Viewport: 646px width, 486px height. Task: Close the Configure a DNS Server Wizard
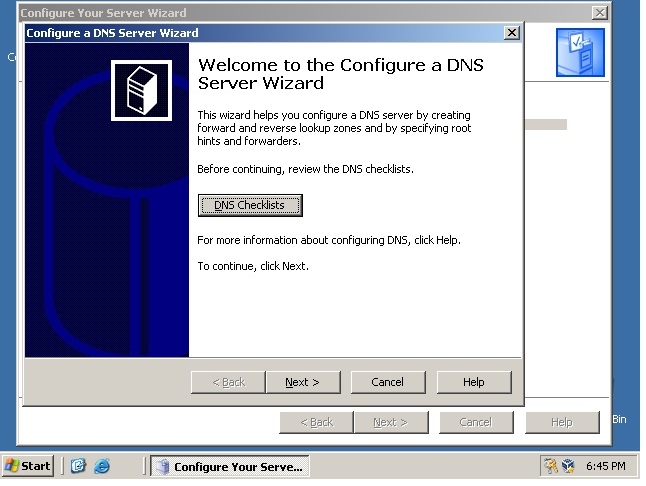pyautogui.click(x=511, y=33)
